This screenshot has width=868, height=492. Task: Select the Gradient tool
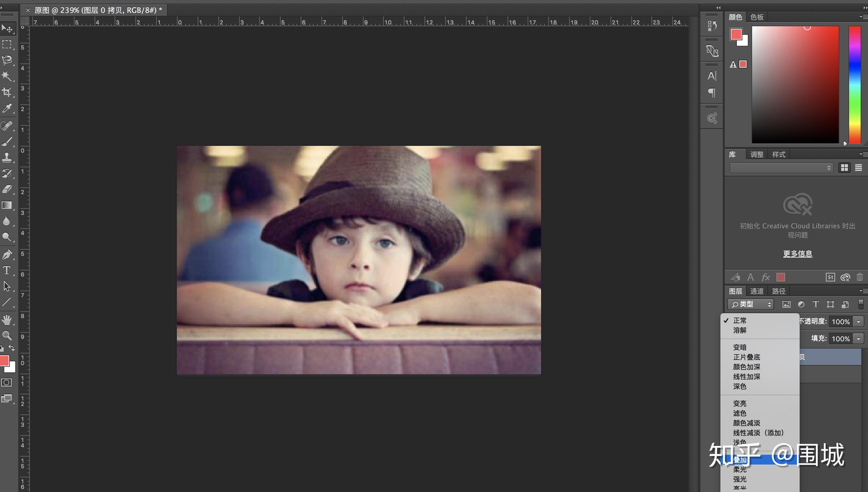pos(6,205)
